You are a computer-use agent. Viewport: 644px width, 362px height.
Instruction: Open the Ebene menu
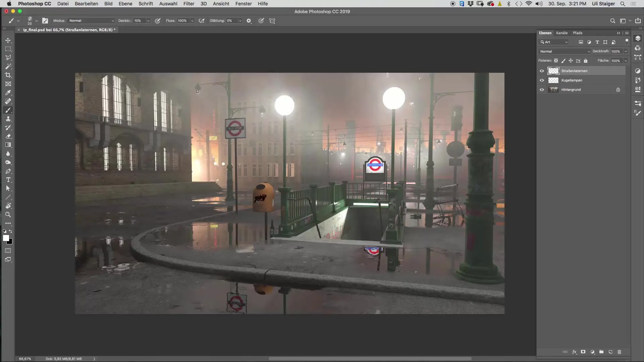tap(125, 4)
